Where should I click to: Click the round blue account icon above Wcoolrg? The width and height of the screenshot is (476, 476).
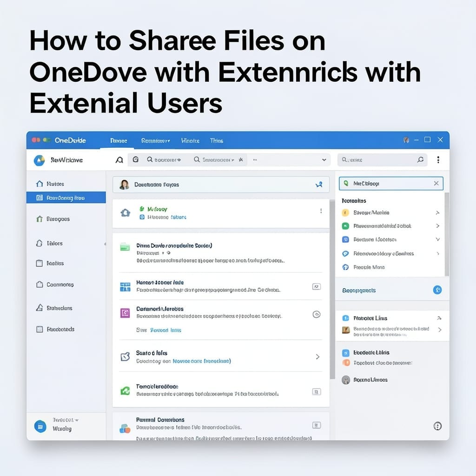[40, 426]
